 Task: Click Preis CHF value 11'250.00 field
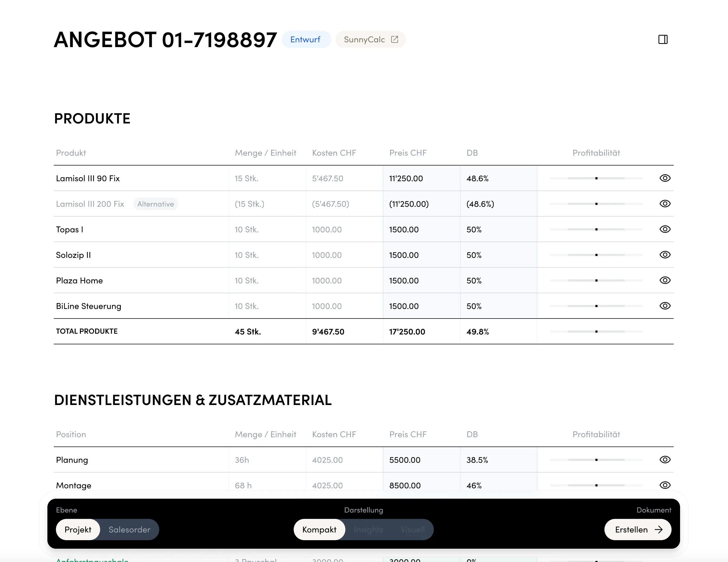tap(406, 178)
